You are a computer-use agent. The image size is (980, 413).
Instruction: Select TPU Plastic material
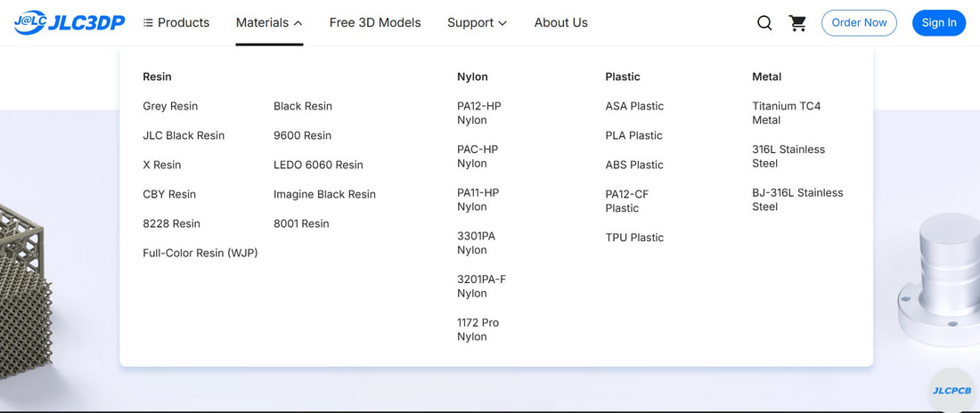coord(634,238)
